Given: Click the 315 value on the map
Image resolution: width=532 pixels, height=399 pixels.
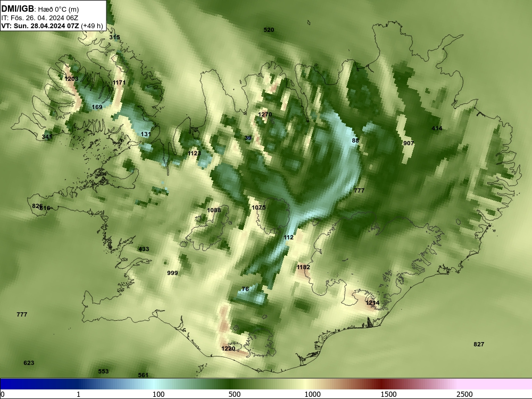Looking at the screenshot, I should 114,37.
